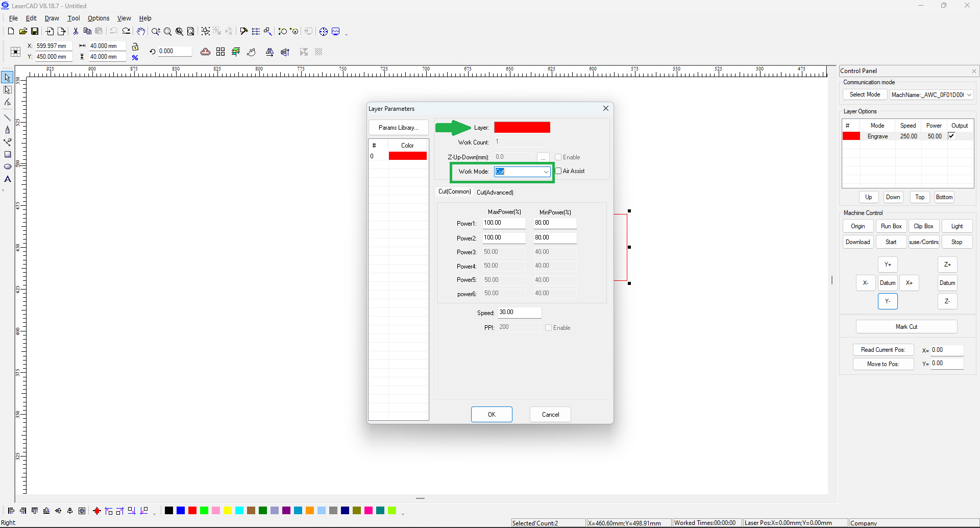Click the Align Left icon in bottom toolbar
980x528 pixels.
coord(11,511)
